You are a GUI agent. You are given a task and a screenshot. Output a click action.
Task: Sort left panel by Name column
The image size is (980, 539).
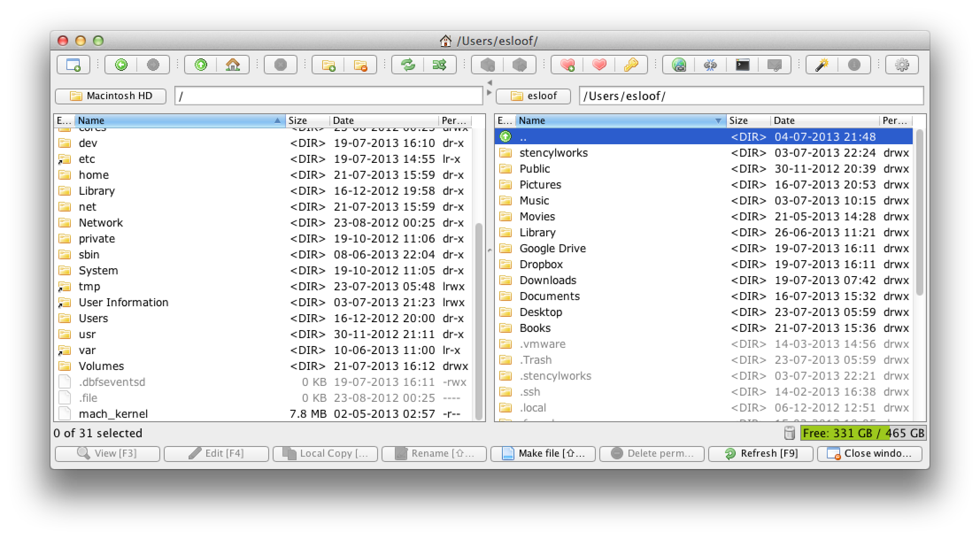click(180, 120)
